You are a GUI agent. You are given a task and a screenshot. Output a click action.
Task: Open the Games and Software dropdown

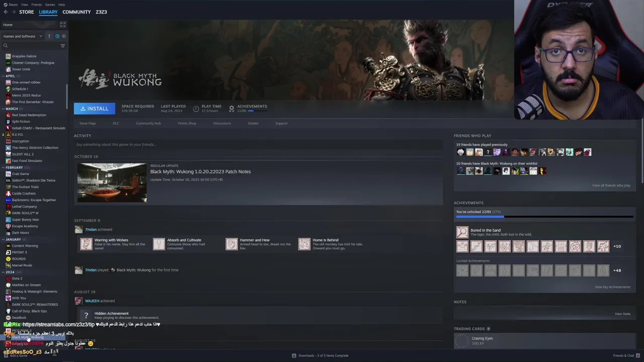coord(23,36)
